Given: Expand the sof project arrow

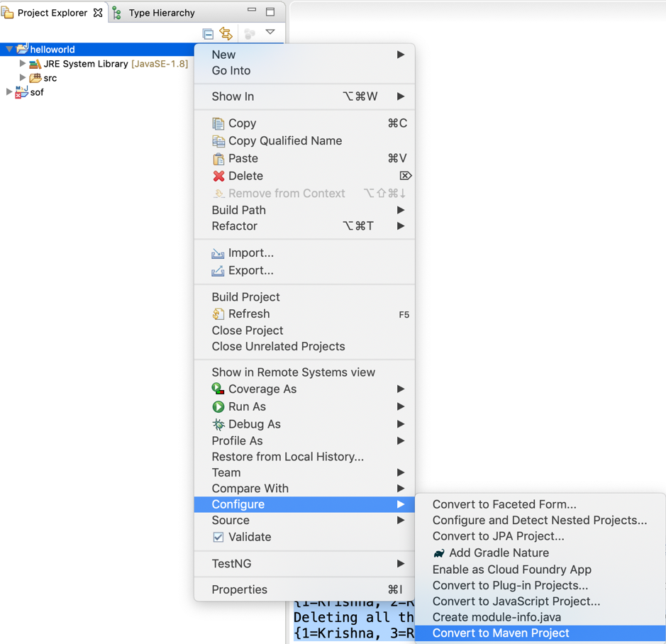Looking at the screenshot, I should [9, 92].
